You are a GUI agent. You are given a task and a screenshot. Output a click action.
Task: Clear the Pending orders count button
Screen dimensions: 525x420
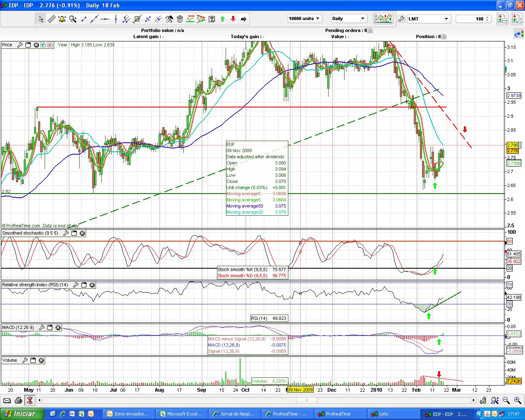coord(370,31)
